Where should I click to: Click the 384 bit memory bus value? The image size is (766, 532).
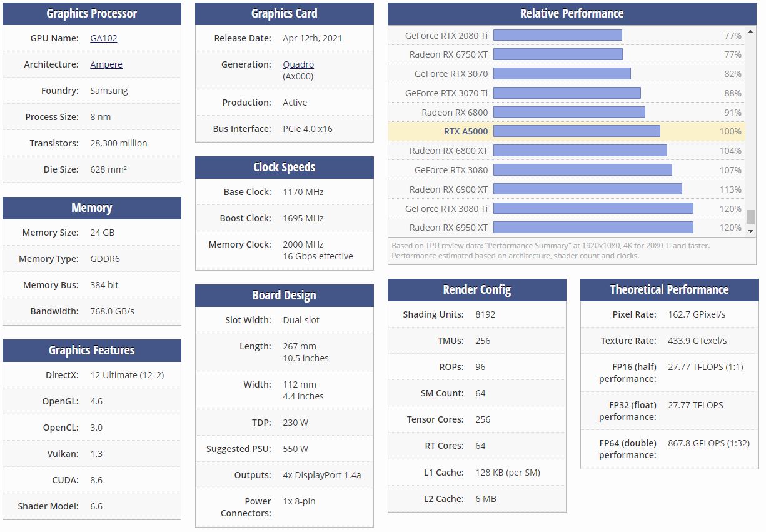click(x=104, y=285)
